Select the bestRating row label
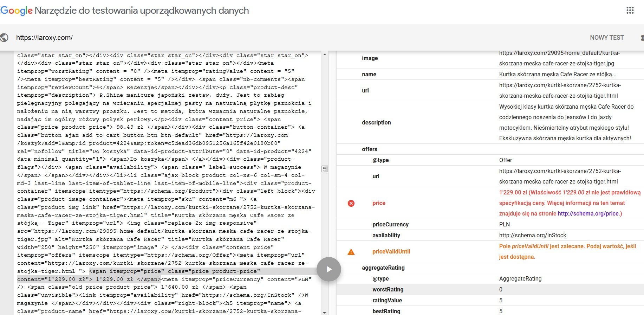Viewport: 644px width, 315px height. [x=386, y=311]
